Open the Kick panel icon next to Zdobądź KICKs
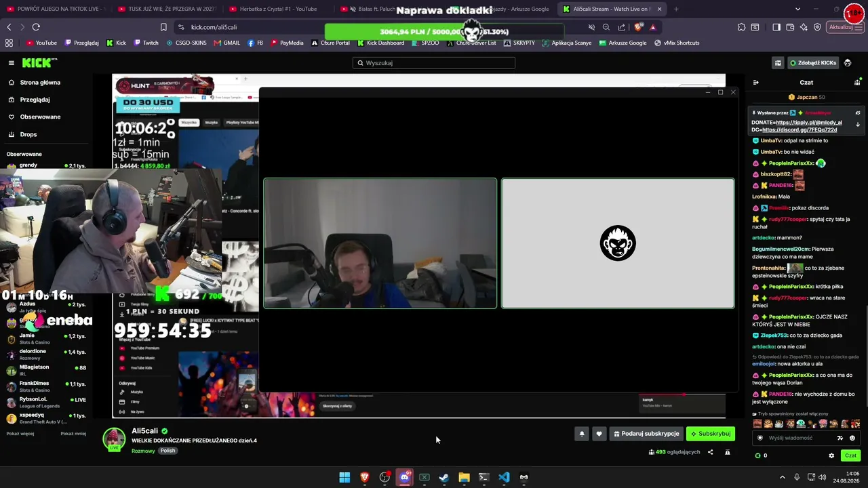The image size is (868, 488). tap(778, 63)
